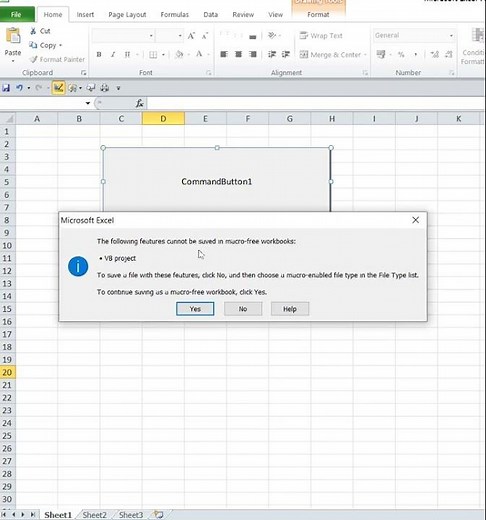Open the File tab

(17, 15)
